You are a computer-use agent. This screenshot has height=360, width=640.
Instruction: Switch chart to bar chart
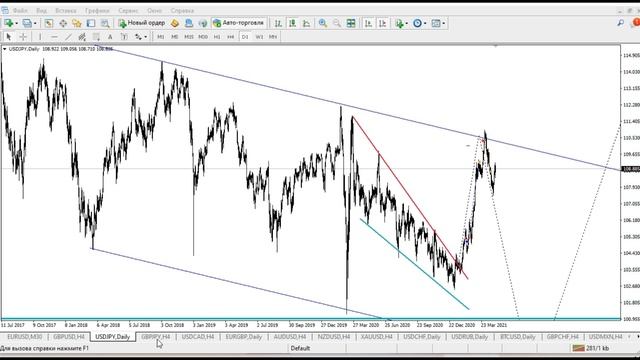pyautogui.click(x=278, y=23)
